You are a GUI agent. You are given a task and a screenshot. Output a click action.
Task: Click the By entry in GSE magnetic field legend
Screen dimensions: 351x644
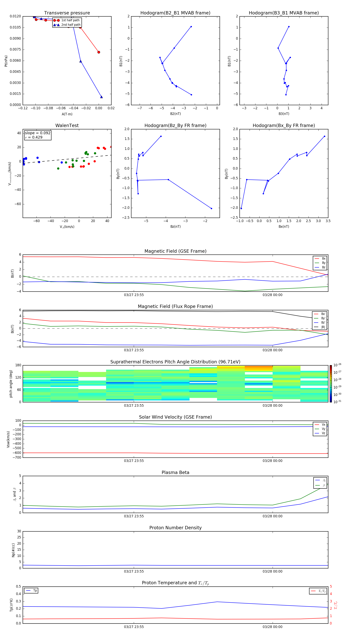click(320, 263)
